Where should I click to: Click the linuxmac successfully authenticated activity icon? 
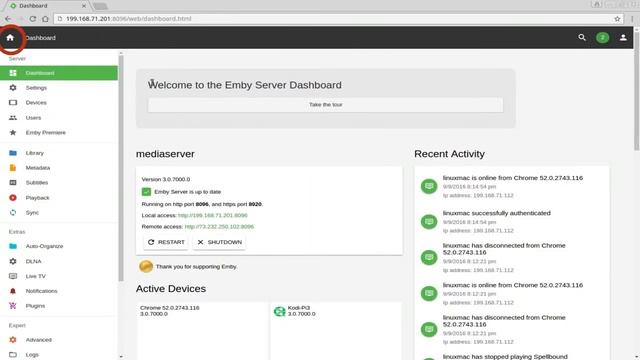(429, 222)
